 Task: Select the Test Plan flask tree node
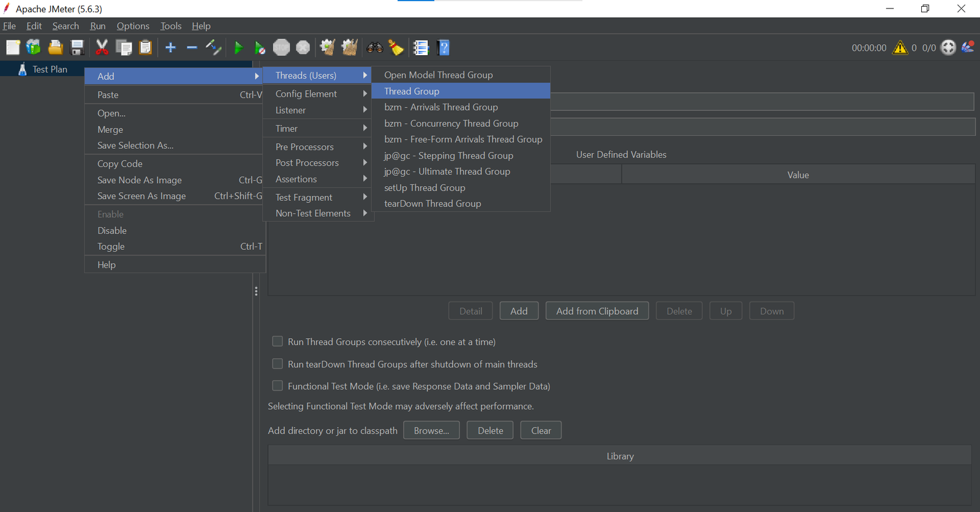(x=43, y=69)
